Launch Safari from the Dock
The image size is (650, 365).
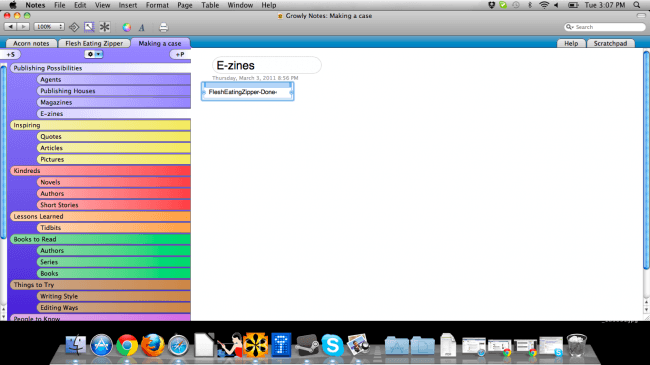(178, 345)
